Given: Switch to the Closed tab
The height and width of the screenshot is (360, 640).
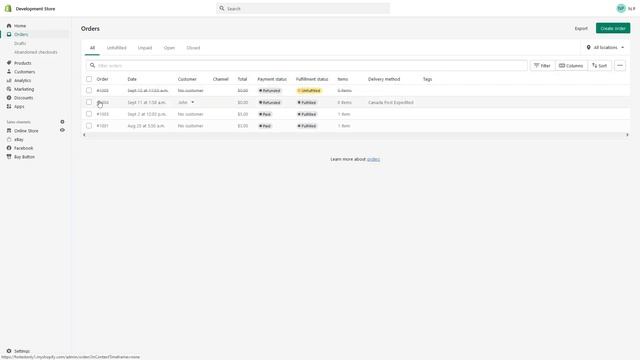Looking at the screenshot, I should 193,48.
